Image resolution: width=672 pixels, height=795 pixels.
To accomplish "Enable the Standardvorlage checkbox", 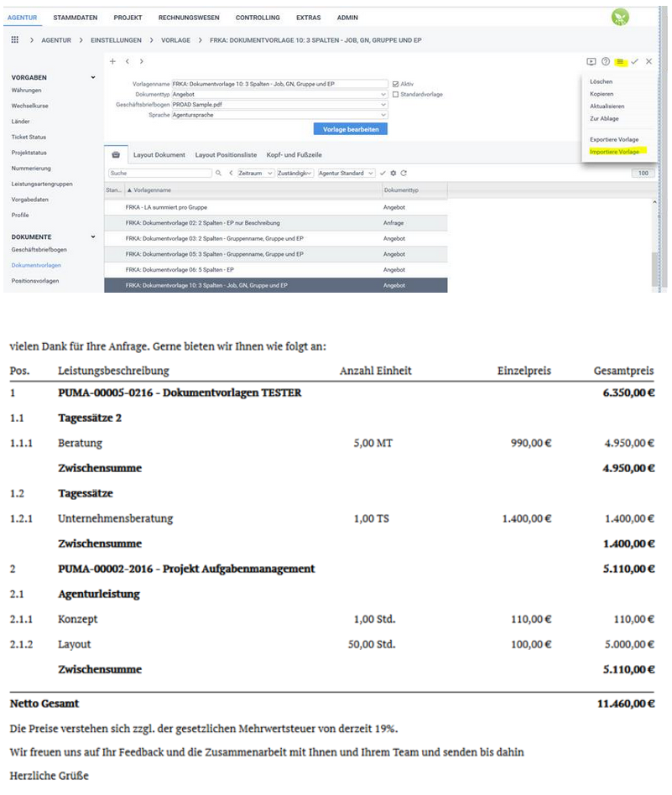I will [x=395, y=94].
